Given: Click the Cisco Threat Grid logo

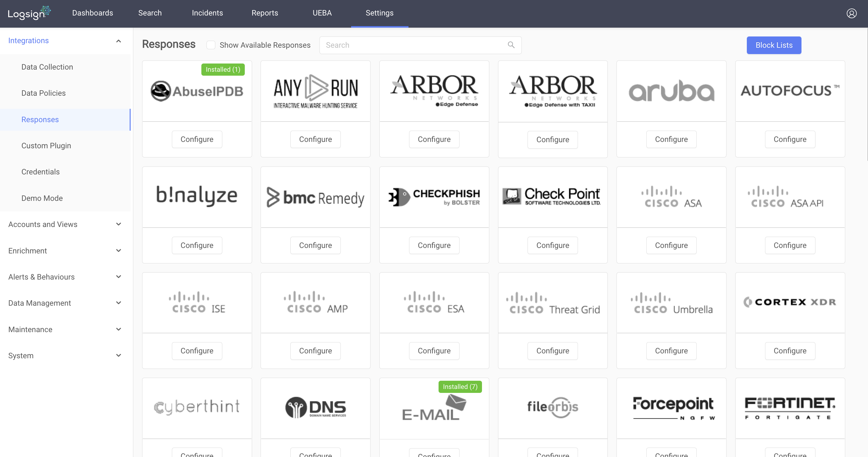Looking at the screenshot, I should (x=553, y=303).
